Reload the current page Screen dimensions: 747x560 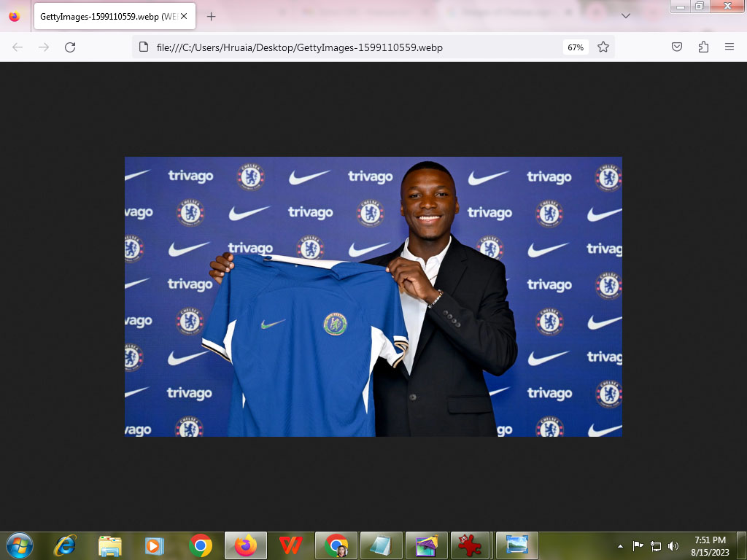pyautogui.click(x=70, y=47)
